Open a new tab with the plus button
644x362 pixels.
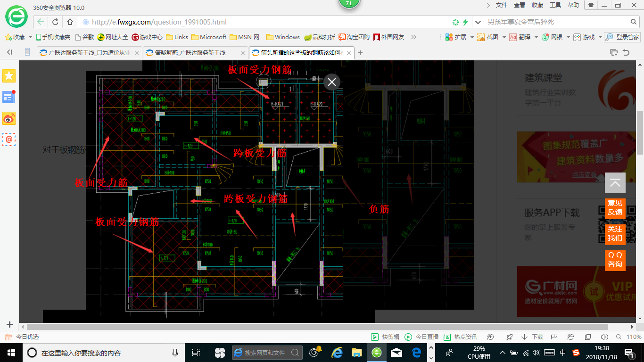360,53
